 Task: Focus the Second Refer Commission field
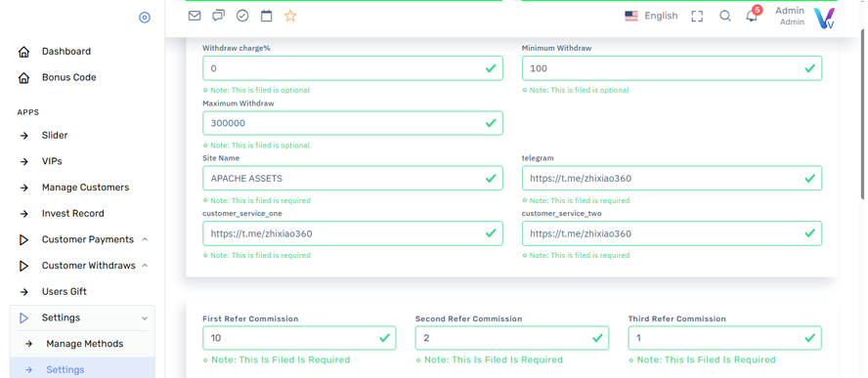pos(512,338)
